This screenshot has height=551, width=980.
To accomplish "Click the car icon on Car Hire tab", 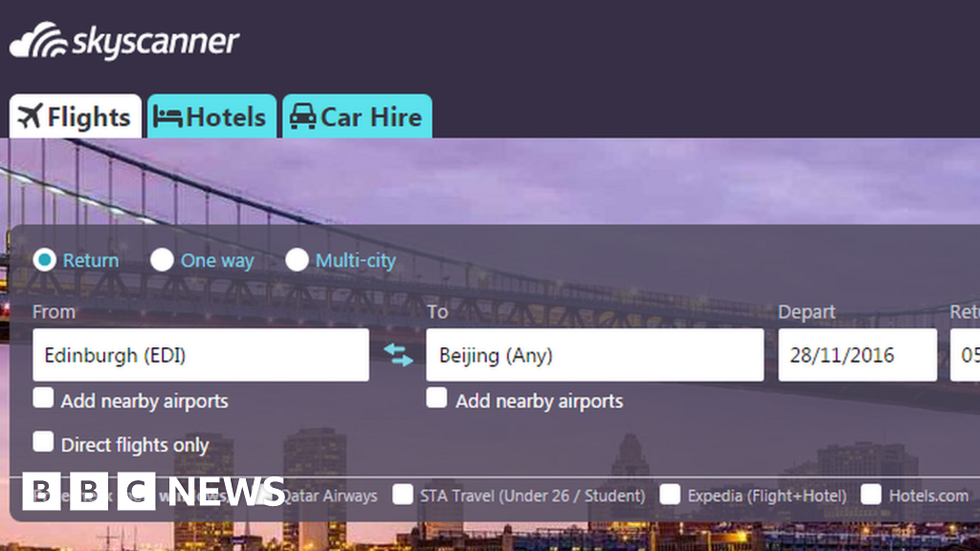I will pyautogui.click(x=302, y=116).
